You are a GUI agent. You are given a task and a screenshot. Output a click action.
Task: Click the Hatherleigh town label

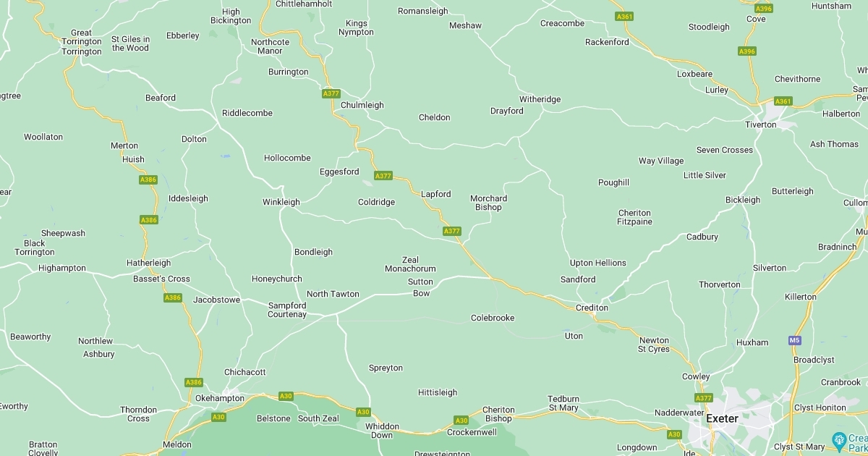[148, 263]
